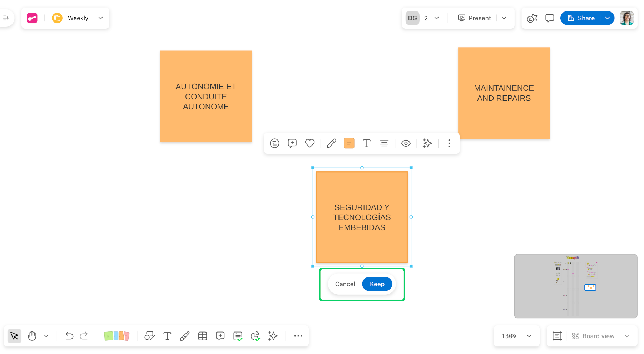
Task: Click the undo arrow
Action: click(69, 336)
